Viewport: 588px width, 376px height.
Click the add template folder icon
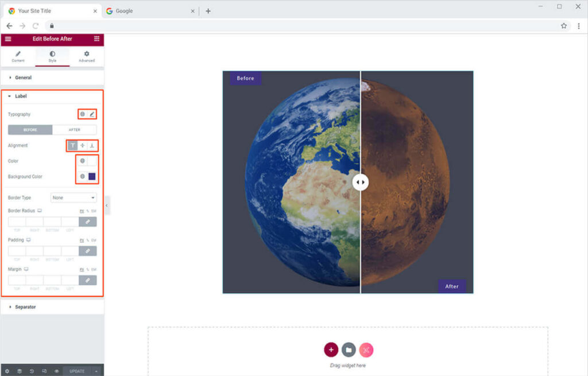tap(349, 350)
